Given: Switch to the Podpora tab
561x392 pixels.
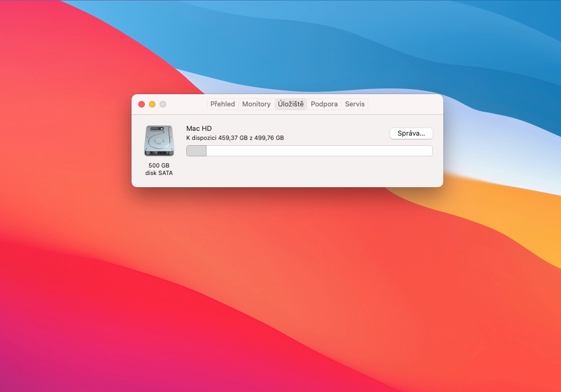Looking at the screenshot, I should tap(324, 104).
